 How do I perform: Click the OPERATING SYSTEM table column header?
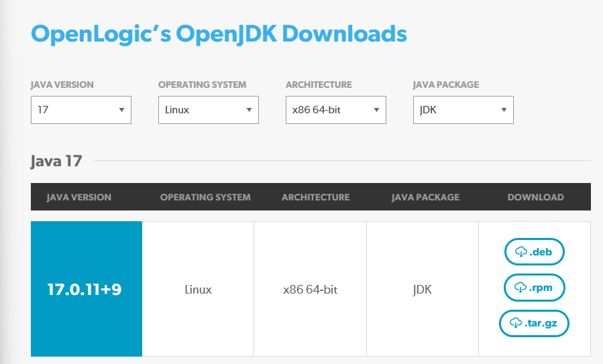[x=205, y=197]
